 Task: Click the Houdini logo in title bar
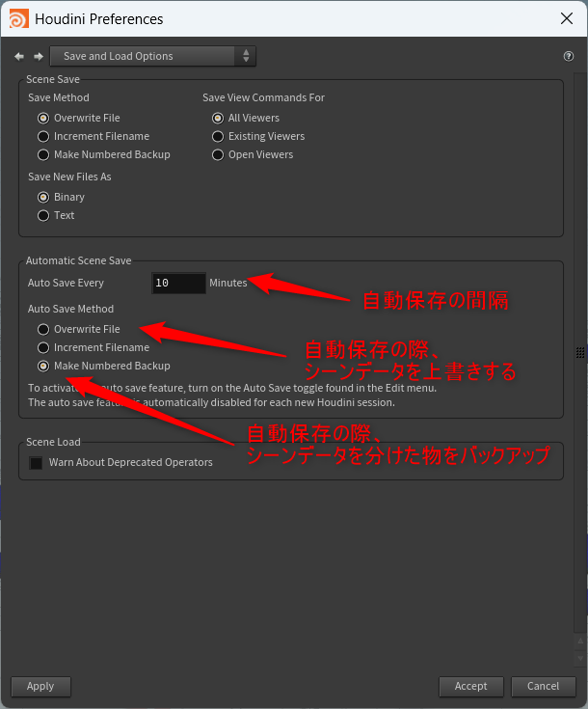[18, 18]
